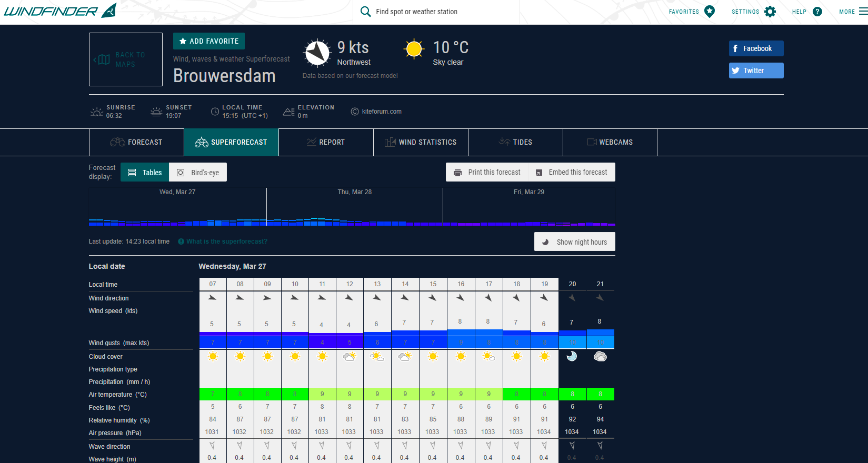Open the Webcams tab
The width and height of the screenshot is (868, 463).
tap(610, 142)
